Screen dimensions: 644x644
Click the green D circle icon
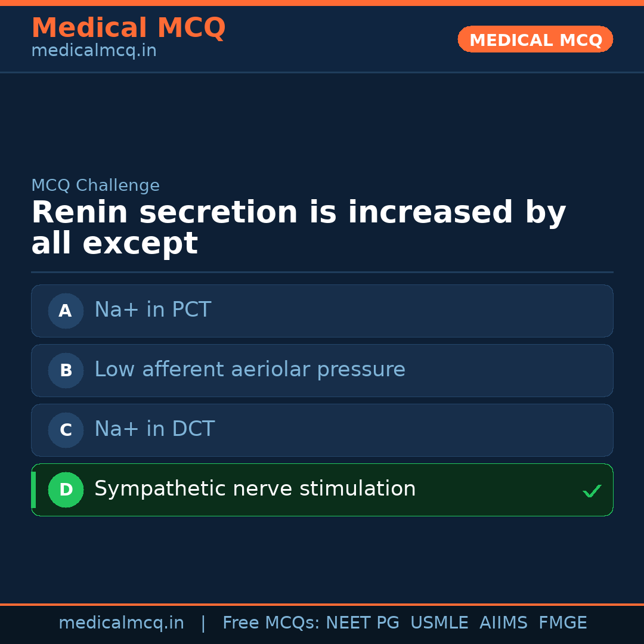pyautogui.click(x=66, y=490)
